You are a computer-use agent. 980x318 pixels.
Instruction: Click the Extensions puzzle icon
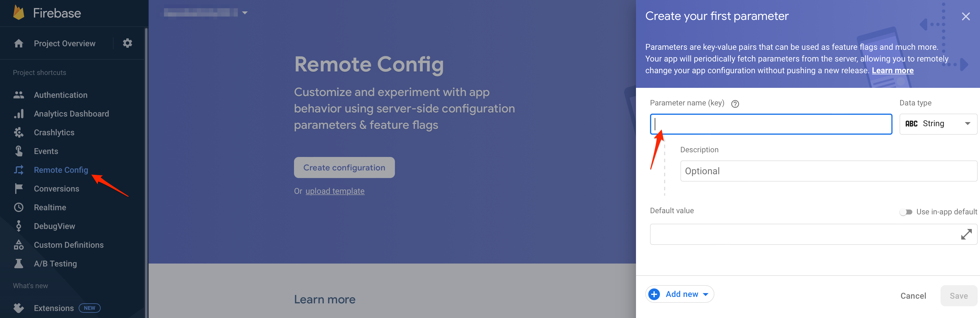[x=19, y=308]
